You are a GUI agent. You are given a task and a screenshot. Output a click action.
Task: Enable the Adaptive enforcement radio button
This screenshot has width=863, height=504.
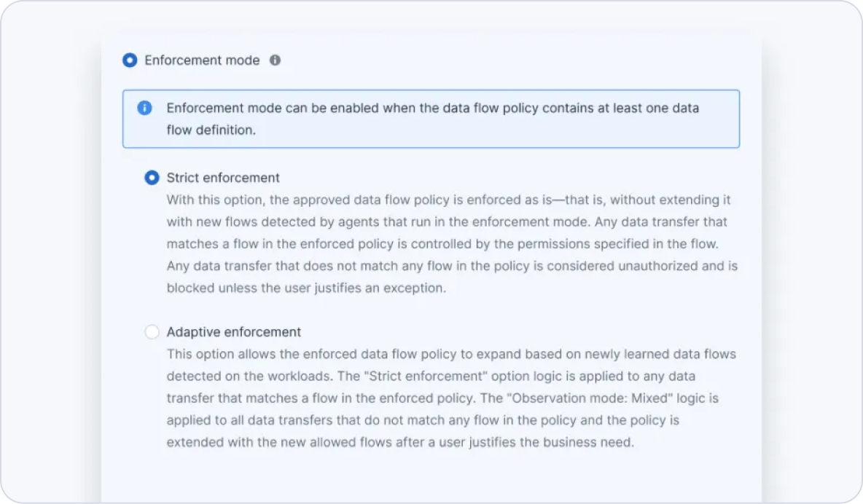point(152,332)
